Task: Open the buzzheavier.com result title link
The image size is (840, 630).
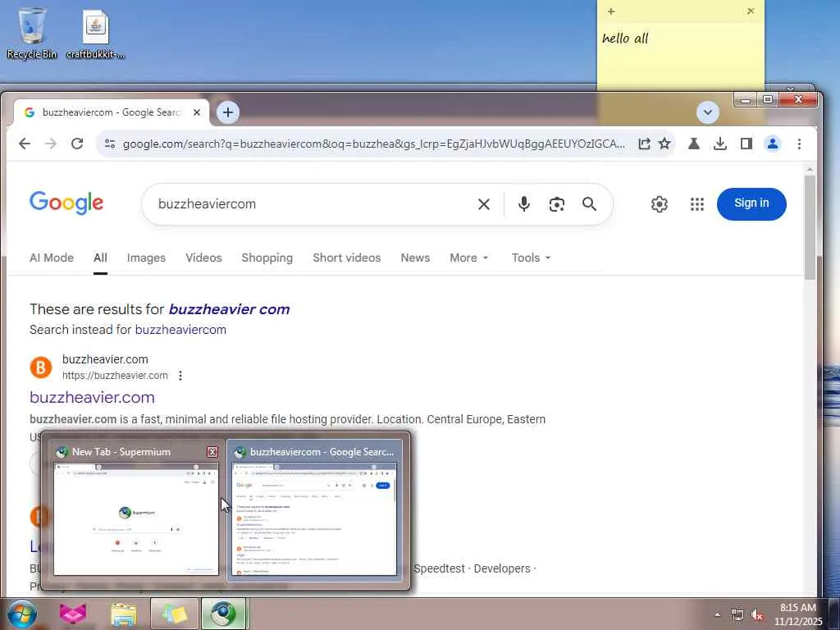Action: [92, 398]
